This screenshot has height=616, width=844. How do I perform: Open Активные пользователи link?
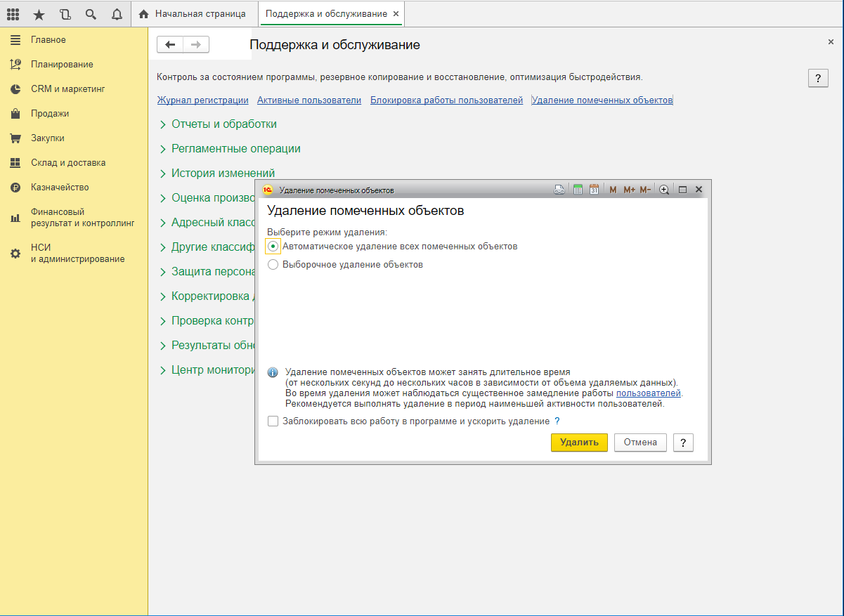point(309,100)
